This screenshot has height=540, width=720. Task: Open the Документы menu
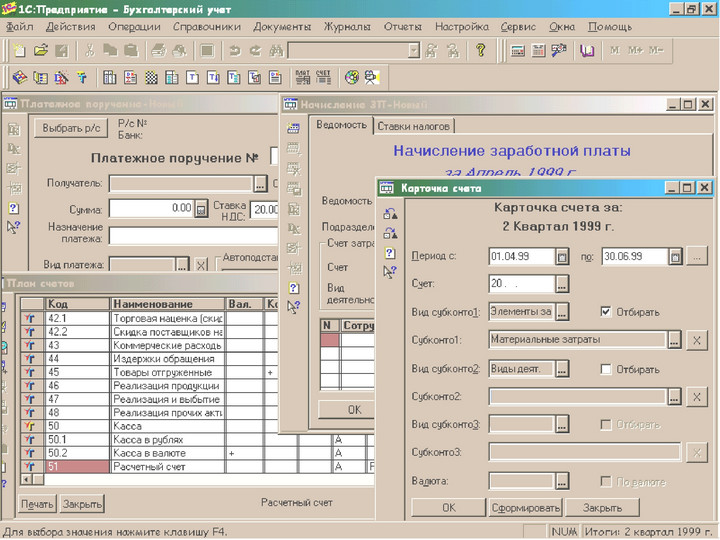(x=282, y=27)
